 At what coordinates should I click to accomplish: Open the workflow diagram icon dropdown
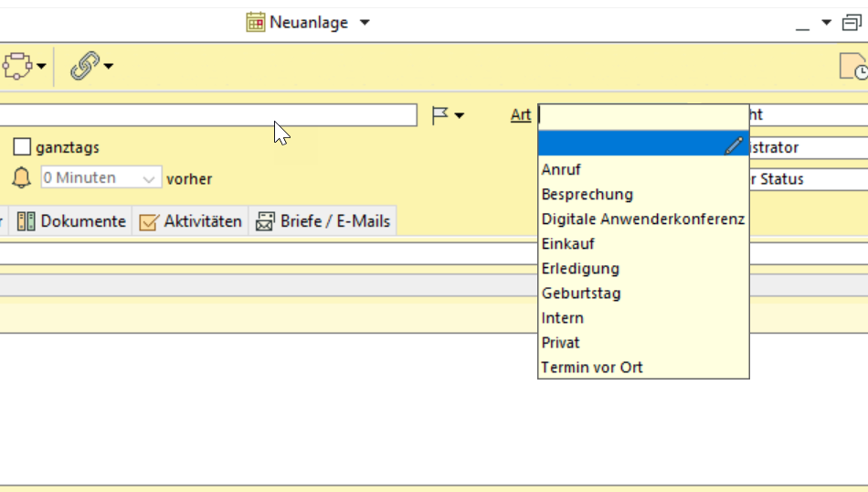point(42,66)
